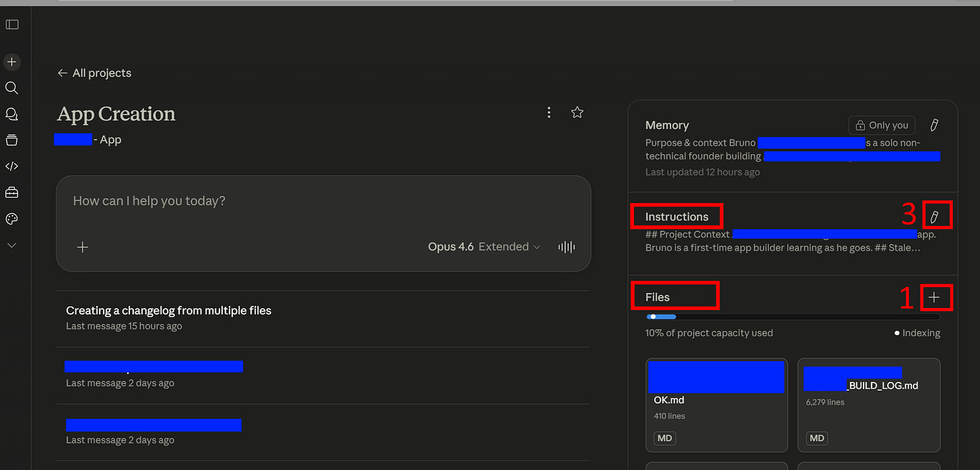Star the App Creation project
Viewport: 980px width, 470px height.
[x=577, y=113]
